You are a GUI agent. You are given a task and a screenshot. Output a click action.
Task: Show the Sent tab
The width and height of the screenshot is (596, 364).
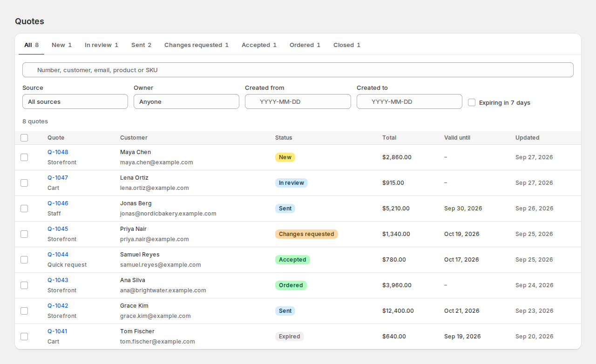tap(141, 45)
